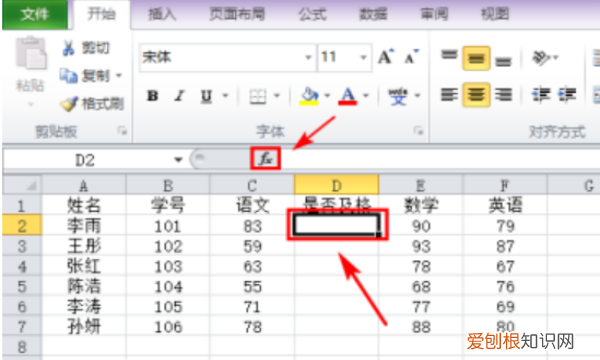
Task: Apply red font color
Action: click(347, 96)
